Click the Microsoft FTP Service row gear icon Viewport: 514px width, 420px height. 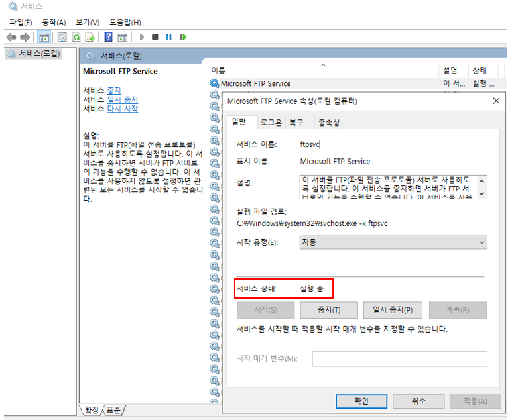coord(214,83)
